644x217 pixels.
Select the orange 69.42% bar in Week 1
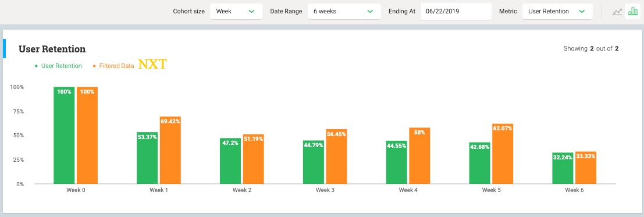(170, 150)
